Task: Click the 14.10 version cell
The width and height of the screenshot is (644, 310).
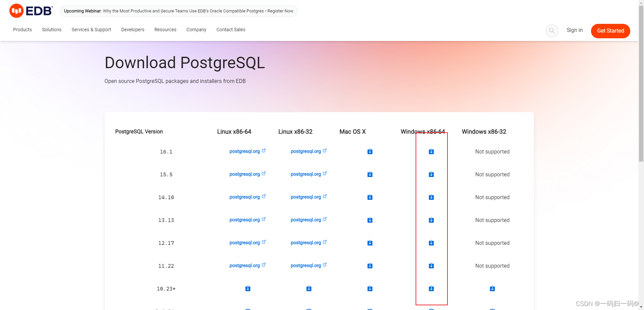Action: 166,197
